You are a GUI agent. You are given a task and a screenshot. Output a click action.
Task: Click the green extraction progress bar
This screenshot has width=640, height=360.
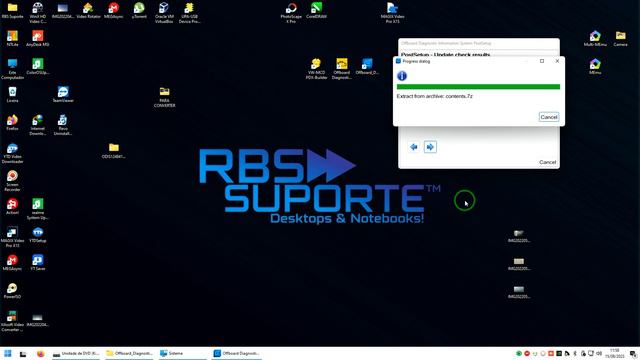(478, 87)
